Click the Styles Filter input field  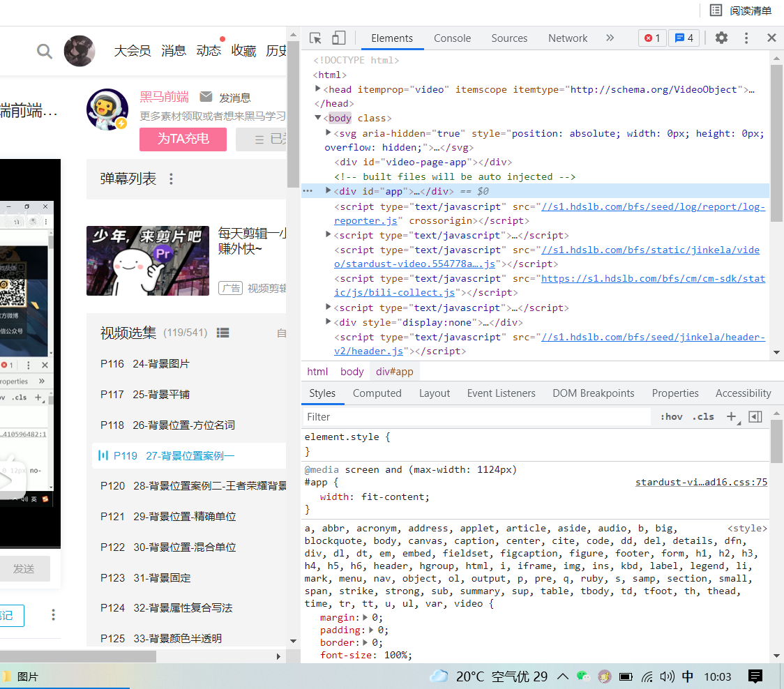(476, 417)
